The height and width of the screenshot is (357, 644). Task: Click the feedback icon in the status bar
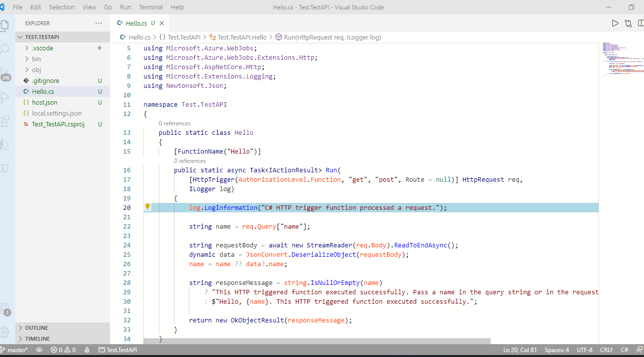[x=640, y=350]
